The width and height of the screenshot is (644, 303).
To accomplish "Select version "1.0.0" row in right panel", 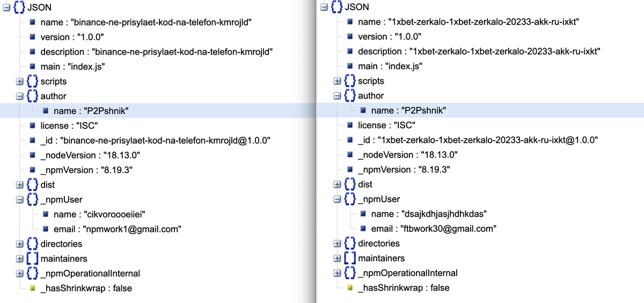I will tap(391, 36).
